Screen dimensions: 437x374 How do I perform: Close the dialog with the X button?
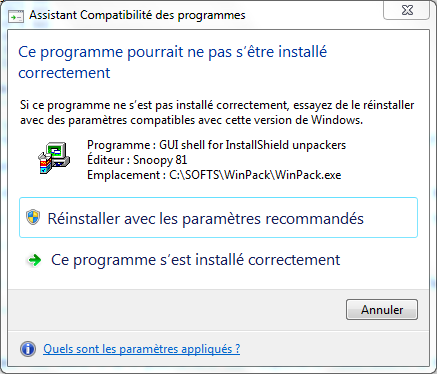click(x=407, y=10)
